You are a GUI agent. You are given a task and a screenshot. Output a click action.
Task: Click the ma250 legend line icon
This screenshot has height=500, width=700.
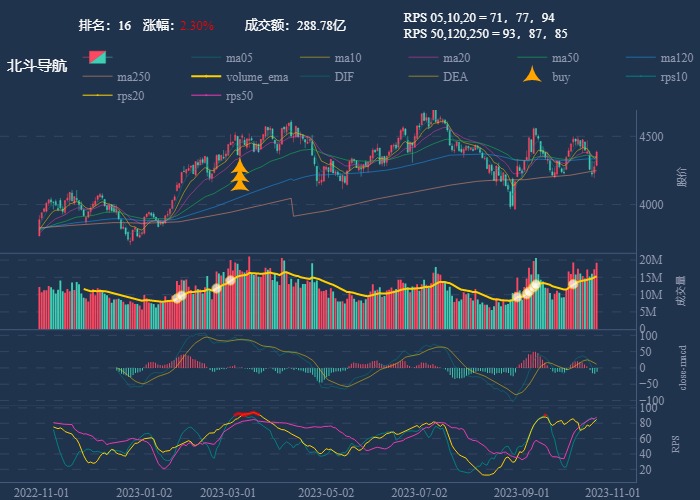point(97,77)
